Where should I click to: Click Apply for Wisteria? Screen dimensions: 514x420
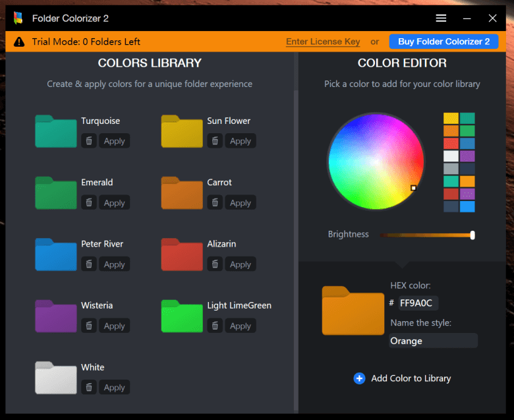pos(115,326)
